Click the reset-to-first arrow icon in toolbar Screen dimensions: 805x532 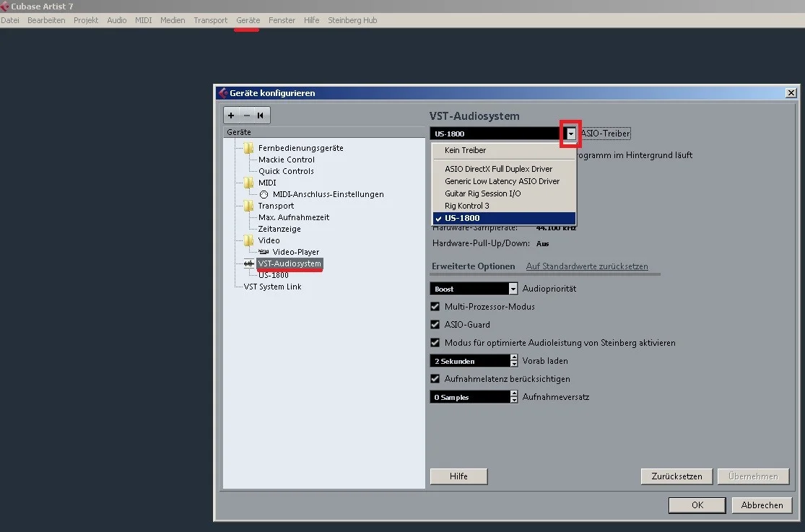pyautogui.click(x=261, y=115)
